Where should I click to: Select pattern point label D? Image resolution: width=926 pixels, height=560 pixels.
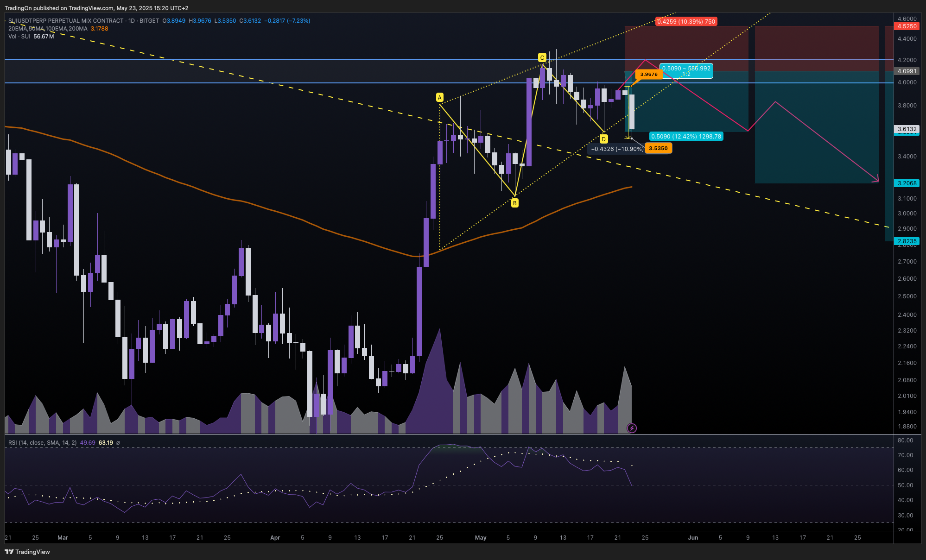(x=603, y=139)
